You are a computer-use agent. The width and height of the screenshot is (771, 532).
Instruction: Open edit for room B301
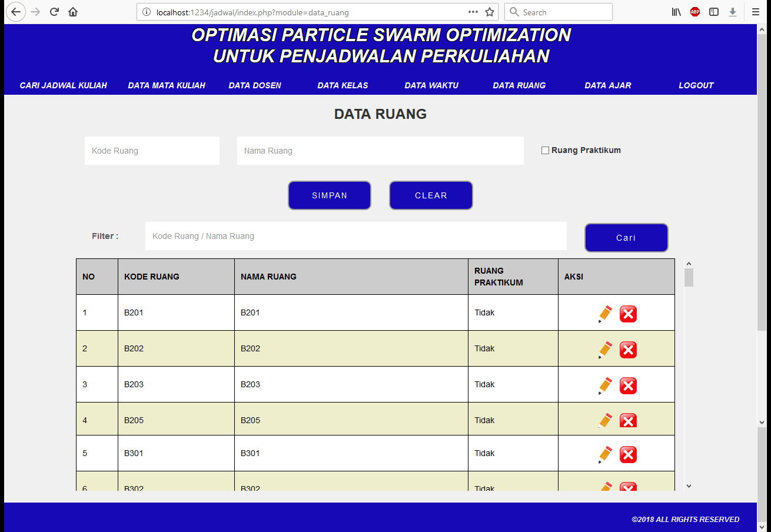click(x=605, y=454)
